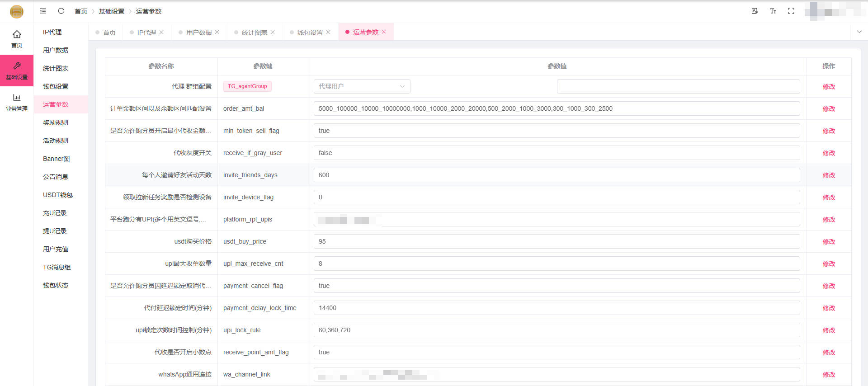Click the upi_lock_rule value input field
868x386 pixels.
coord(557,330)
